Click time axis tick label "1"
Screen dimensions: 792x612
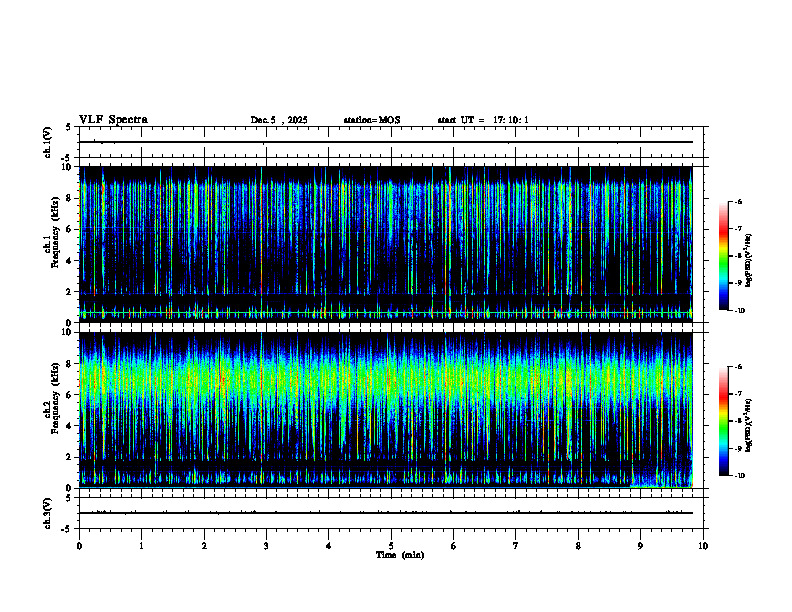coord(142,546)
